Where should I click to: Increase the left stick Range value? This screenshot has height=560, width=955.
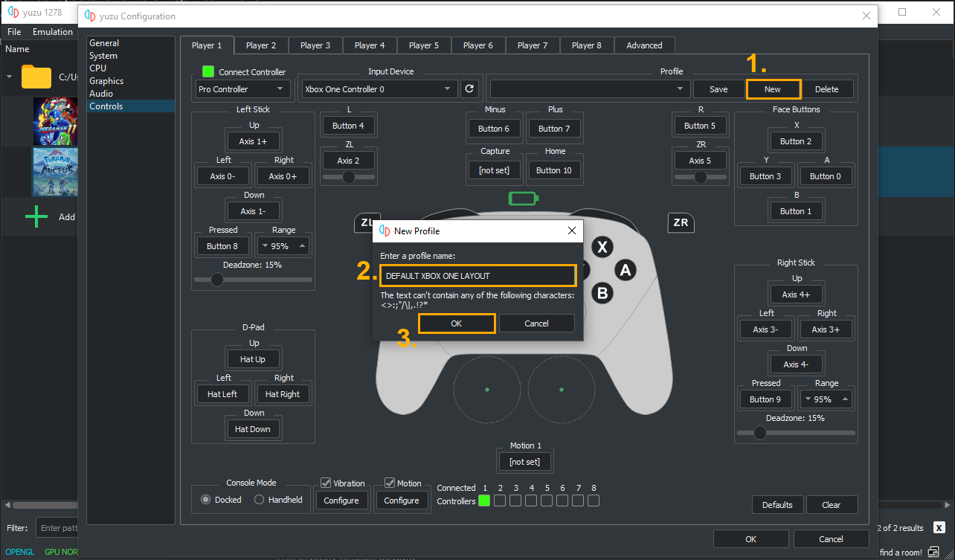[302, 246]
